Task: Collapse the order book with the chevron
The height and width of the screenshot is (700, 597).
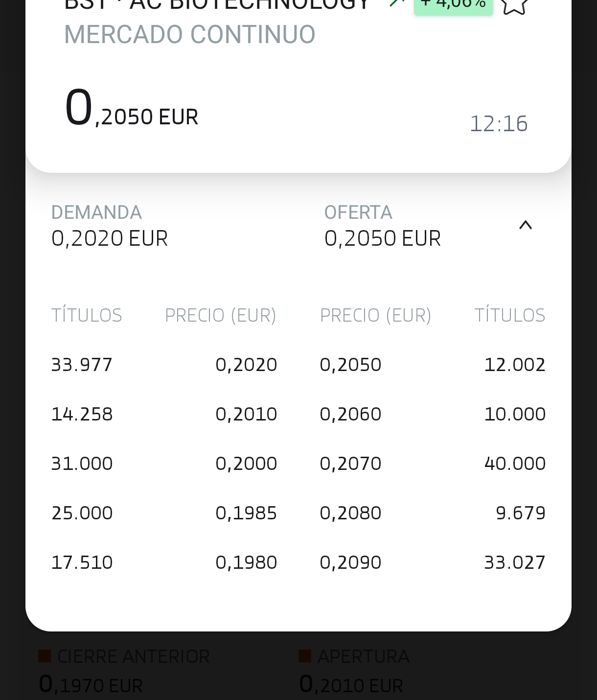Action: tap(525, 225)
